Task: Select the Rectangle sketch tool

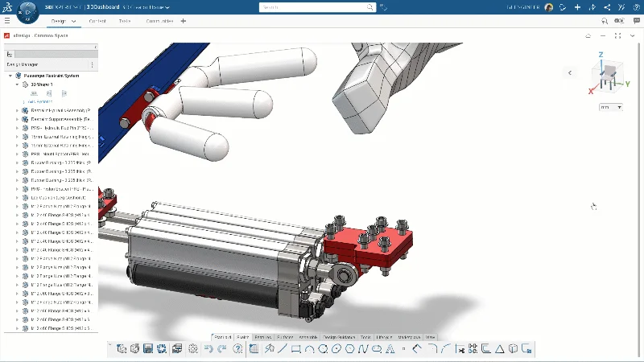Action: point(296,349)
